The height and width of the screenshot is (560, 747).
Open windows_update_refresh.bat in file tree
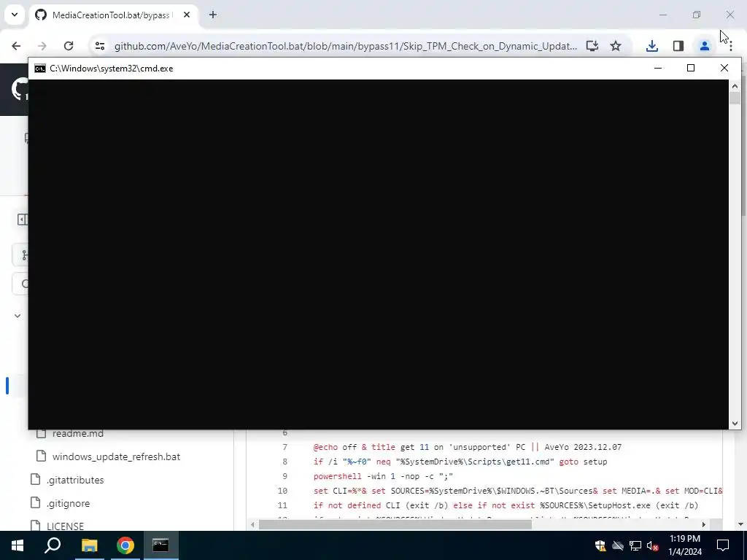click(116, 456)
